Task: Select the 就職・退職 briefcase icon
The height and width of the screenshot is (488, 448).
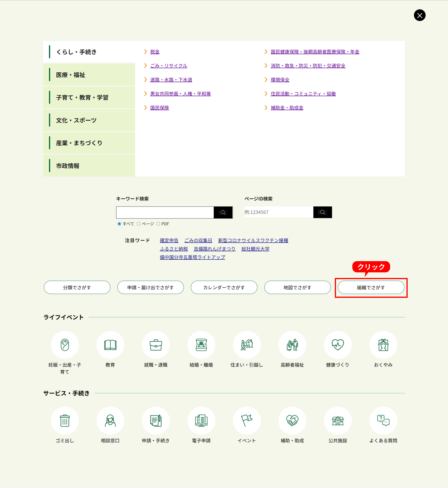Action: pos(156,344)
